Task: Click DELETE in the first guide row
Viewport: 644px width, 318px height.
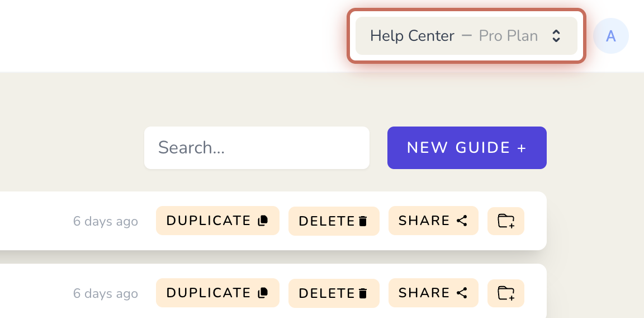Action: tap(334, 221)
